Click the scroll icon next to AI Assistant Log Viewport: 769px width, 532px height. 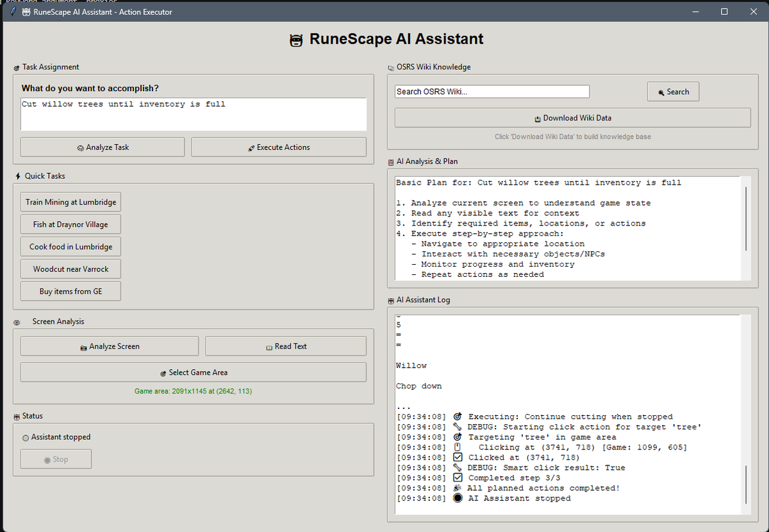390,299
